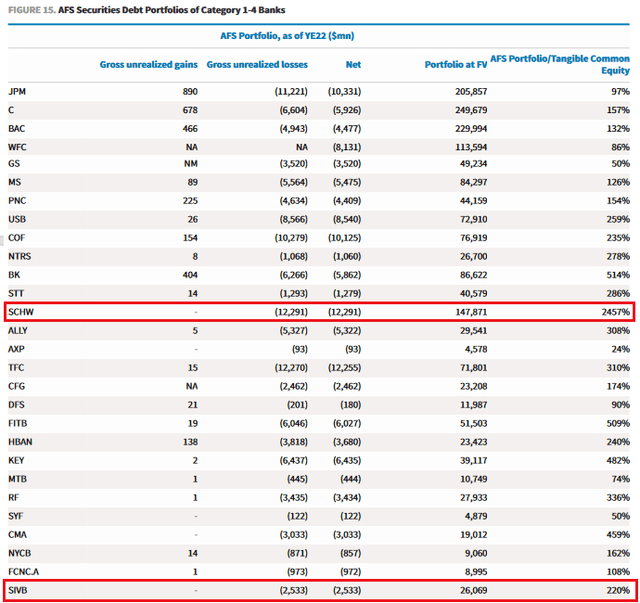Viewport: 640px width, 603px height.
Task: Click BK's 514% ratio cell
Action: 614,275
